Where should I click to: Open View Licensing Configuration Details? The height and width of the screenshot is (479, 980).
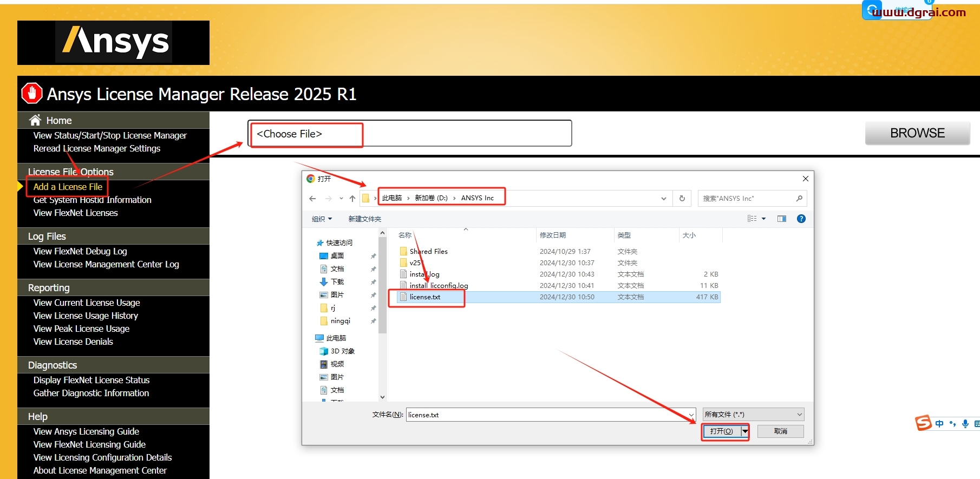(102, 457)
